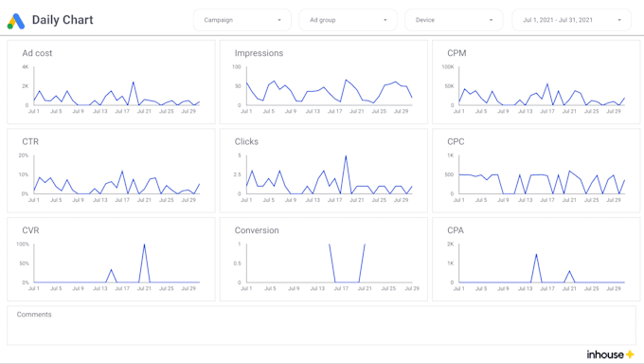This screenshot has height=364, width=644.
Task: Click the CVR chart title
Action: tap(31, 230)
